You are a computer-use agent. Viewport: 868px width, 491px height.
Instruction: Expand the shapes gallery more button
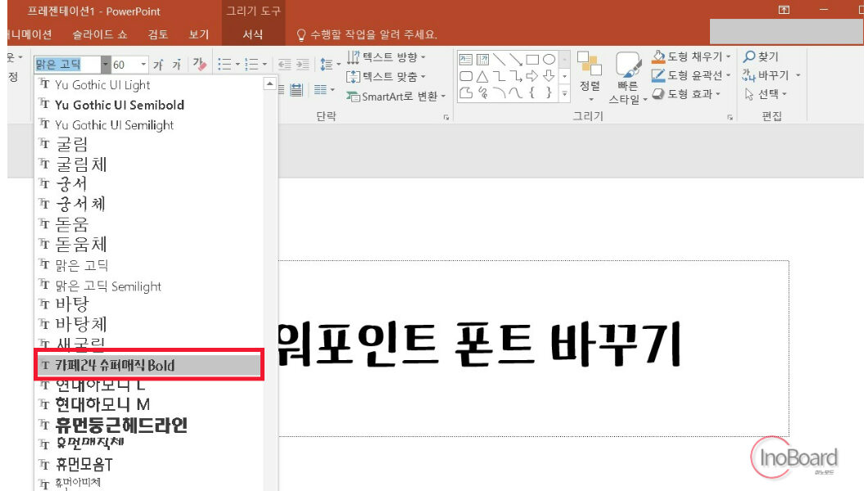click(565, 94)
